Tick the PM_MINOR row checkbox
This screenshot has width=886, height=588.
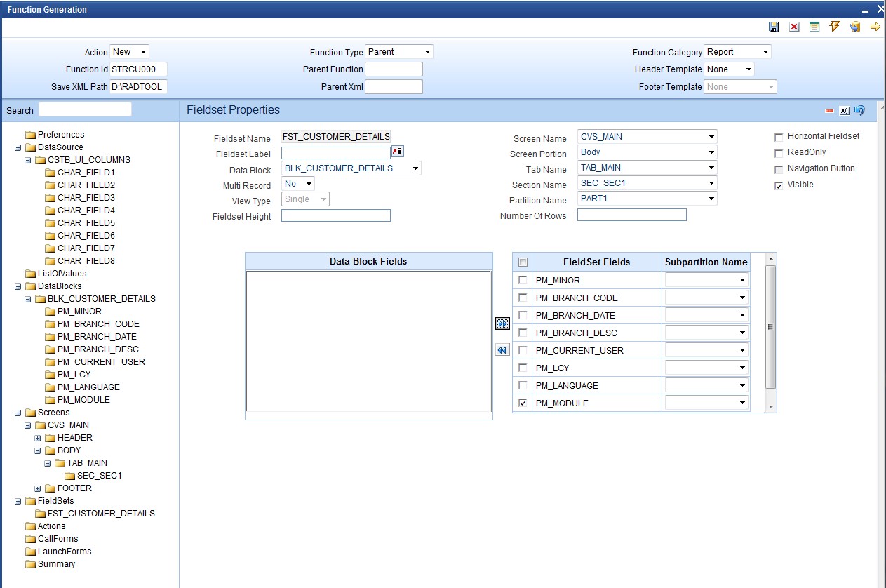522,280
